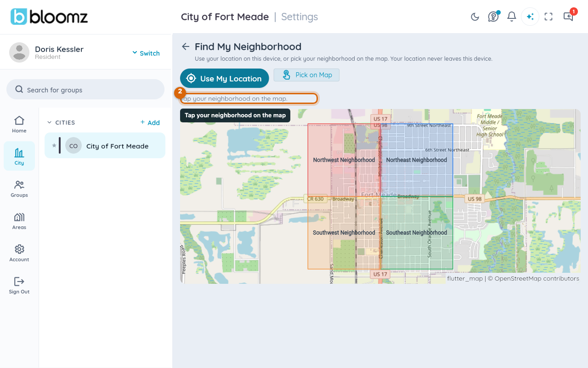Click the Add city link
The width and height of the screenshot is (588, 368).
[150, 122]
